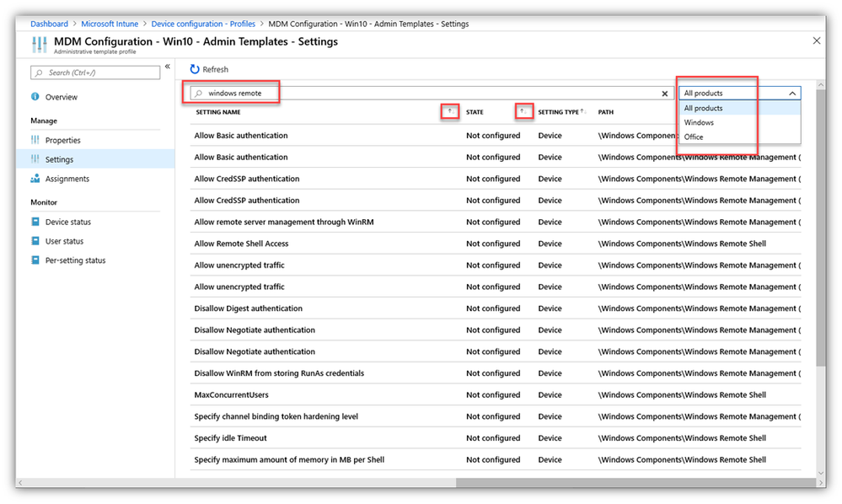Click the User status book icon
This screenshot has height=504, width=842.
click(x=35, y=241)
